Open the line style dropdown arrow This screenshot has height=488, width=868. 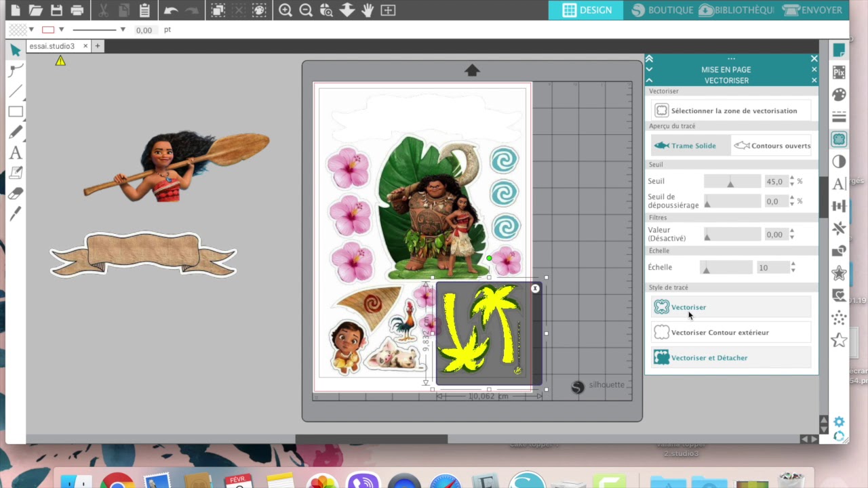click(x=123, y=30)
